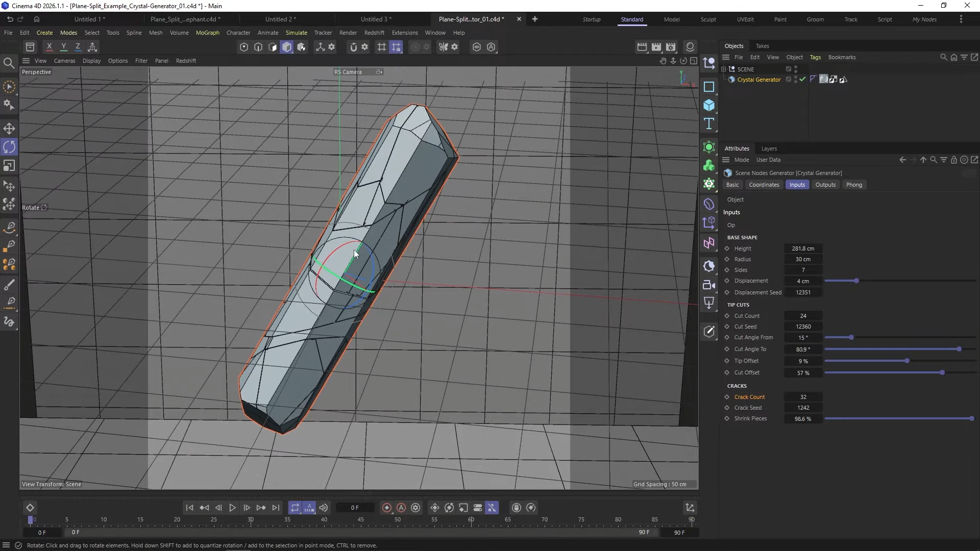This screenshot has width=980, height=551.
Task: Open the MoGraph menu
Action: pyautogui.click(x=207, y=33)
